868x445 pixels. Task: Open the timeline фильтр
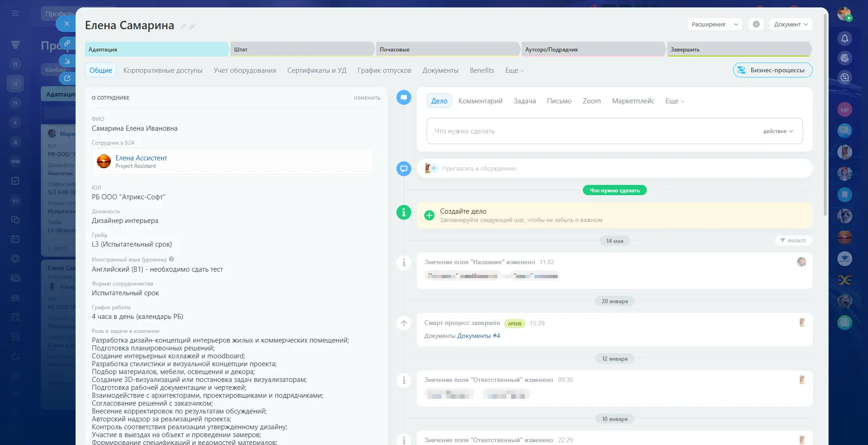(793, 241)
